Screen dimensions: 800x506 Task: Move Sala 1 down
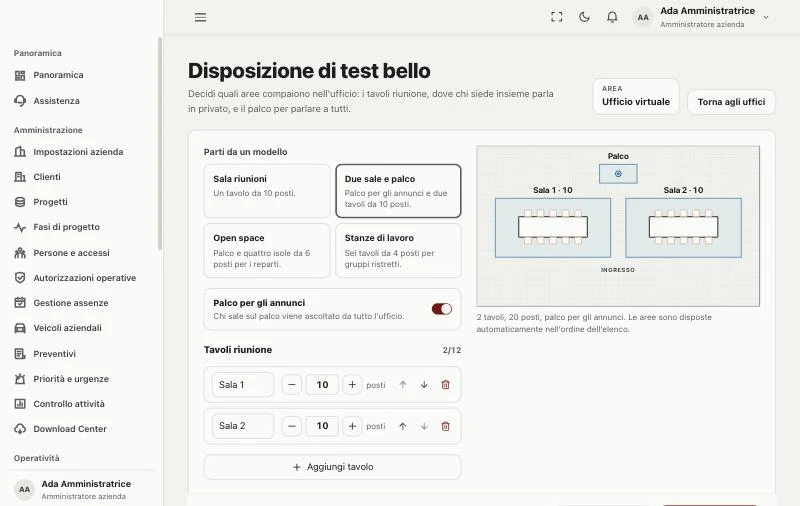point(424,385)
